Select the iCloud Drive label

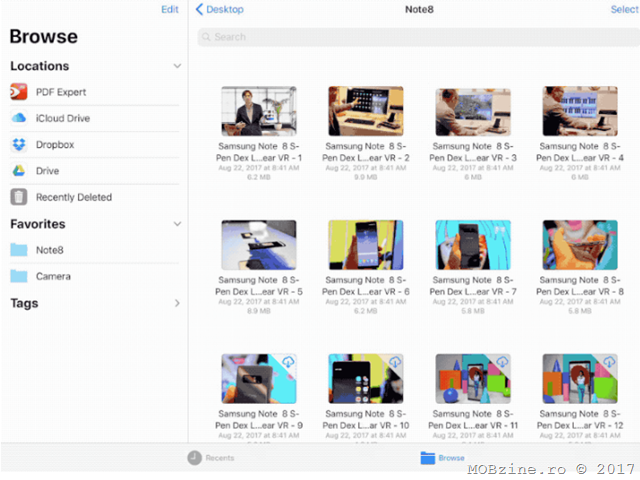click(63, 118)
